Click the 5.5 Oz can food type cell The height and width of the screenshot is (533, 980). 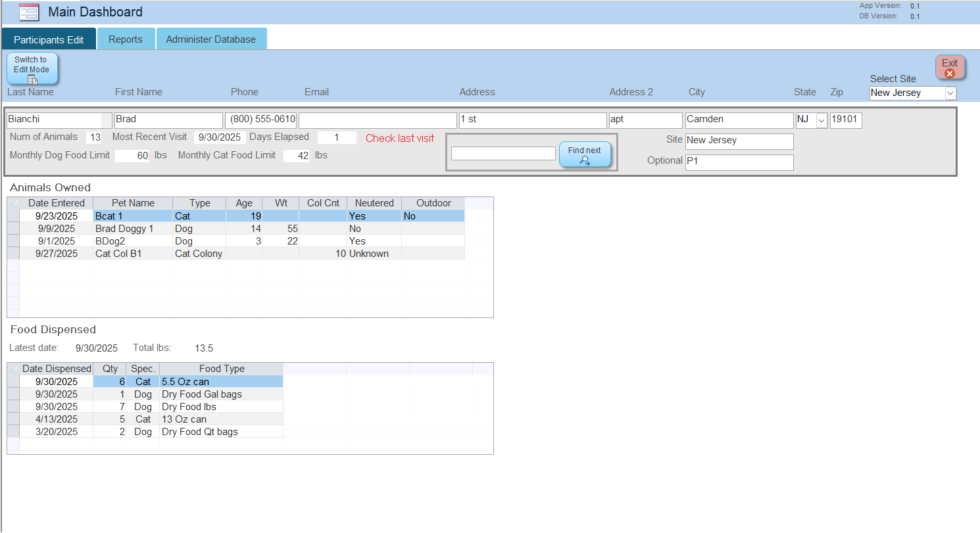point(222,382)
